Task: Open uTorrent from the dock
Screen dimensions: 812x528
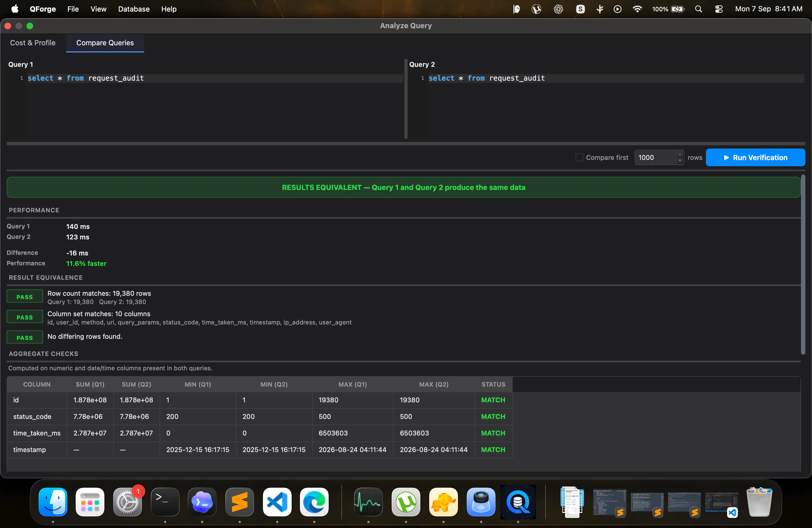Action: pyautogui.click(x=406, y=502)
